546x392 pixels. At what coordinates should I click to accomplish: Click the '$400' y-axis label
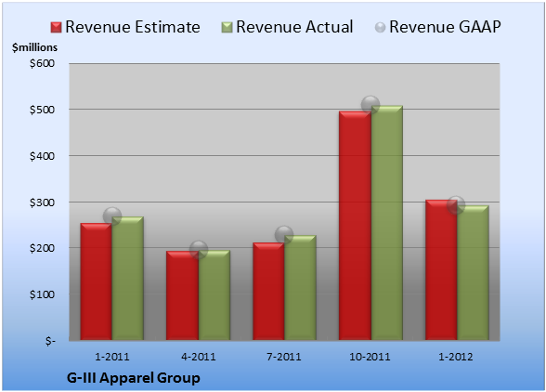click(x=42, y=156)
